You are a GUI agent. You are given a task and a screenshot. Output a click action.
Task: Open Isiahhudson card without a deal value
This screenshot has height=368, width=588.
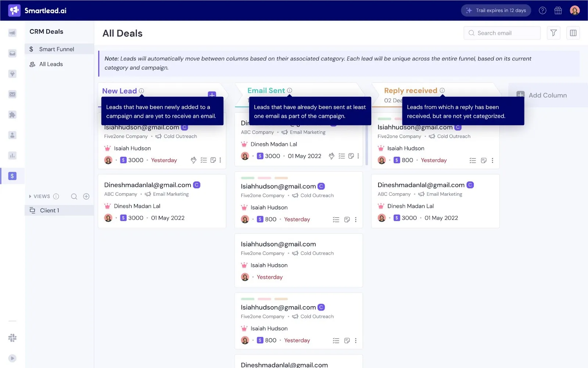click(x=299, y=260)
